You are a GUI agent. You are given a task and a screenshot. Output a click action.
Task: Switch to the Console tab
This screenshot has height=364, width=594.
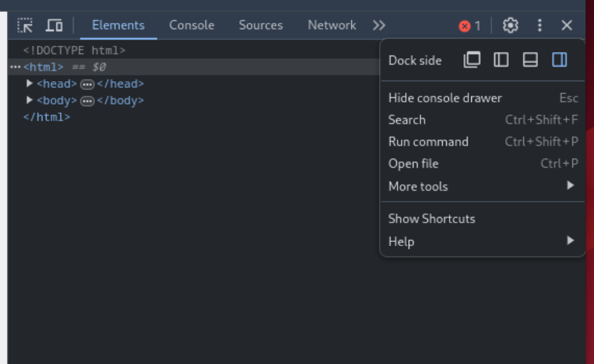(192, 26)
